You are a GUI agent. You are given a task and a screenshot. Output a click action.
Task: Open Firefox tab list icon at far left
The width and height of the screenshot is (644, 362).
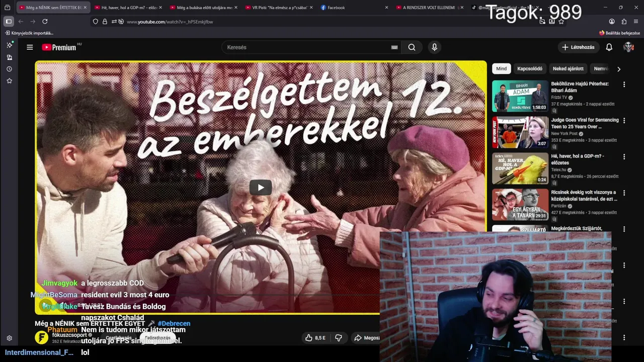7,8
